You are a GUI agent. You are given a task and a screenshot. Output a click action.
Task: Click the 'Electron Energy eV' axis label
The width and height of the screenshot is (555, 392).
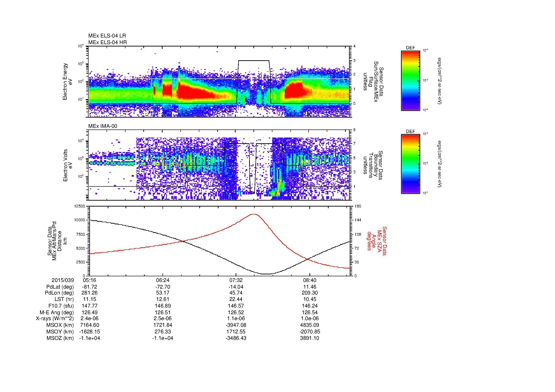click(x=67, y=82)
